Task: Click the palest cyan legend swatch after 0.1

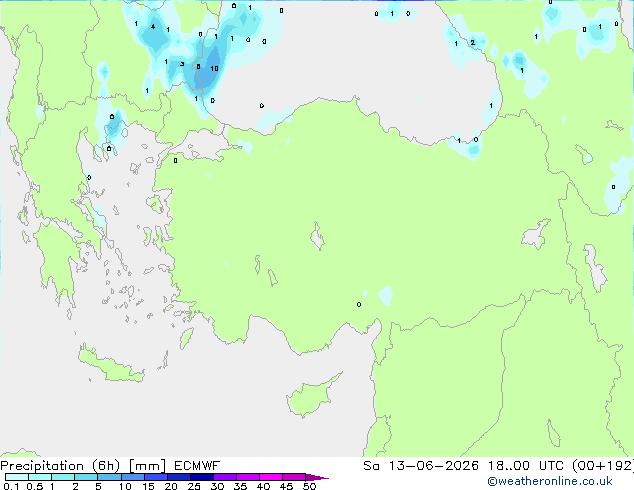Action: [x=17, y=477]
